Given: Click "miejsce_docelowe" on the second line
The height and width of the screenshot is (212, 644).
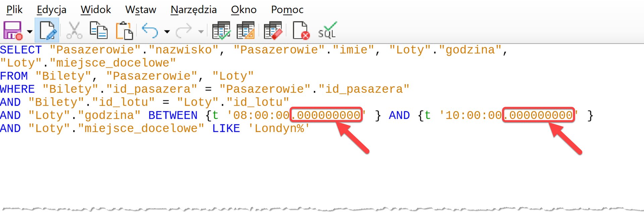Looking at the screenshot, I should click(x=113, y=63).
